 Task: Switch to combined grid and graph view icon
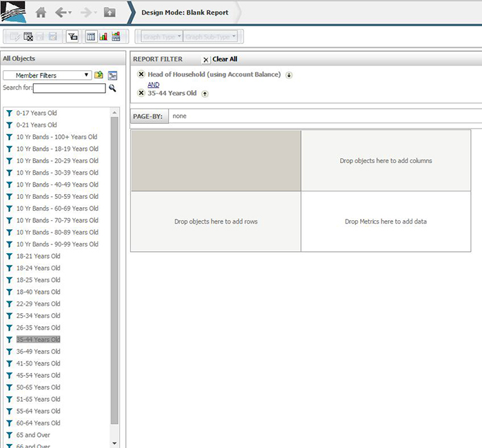pos(116,36)
